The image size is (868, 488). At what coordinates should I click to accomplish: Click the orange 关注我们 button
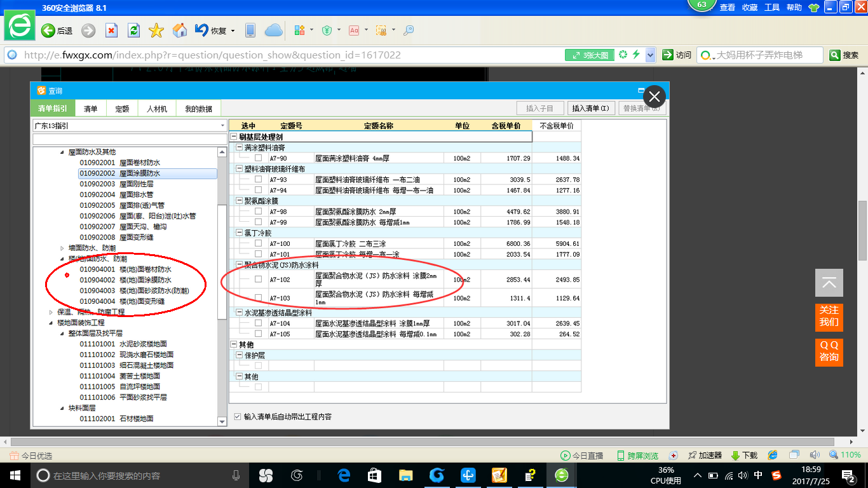click(829, 316)
